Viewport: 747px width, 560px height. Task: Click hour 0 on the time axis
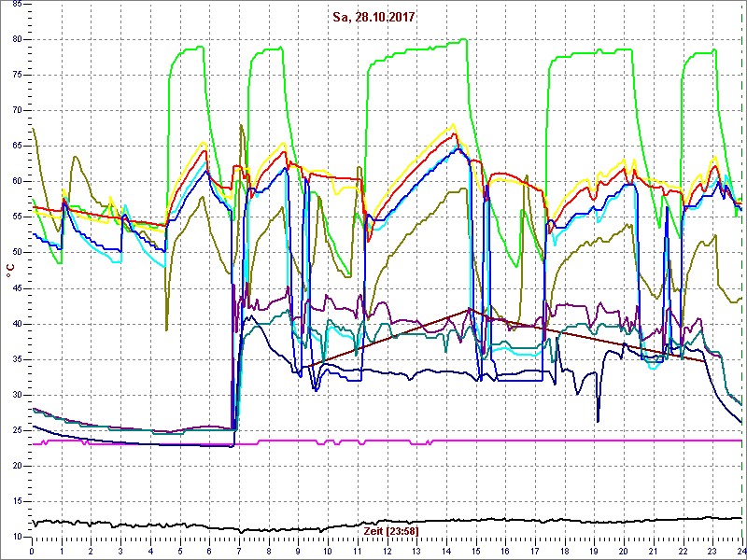point(32,551)
